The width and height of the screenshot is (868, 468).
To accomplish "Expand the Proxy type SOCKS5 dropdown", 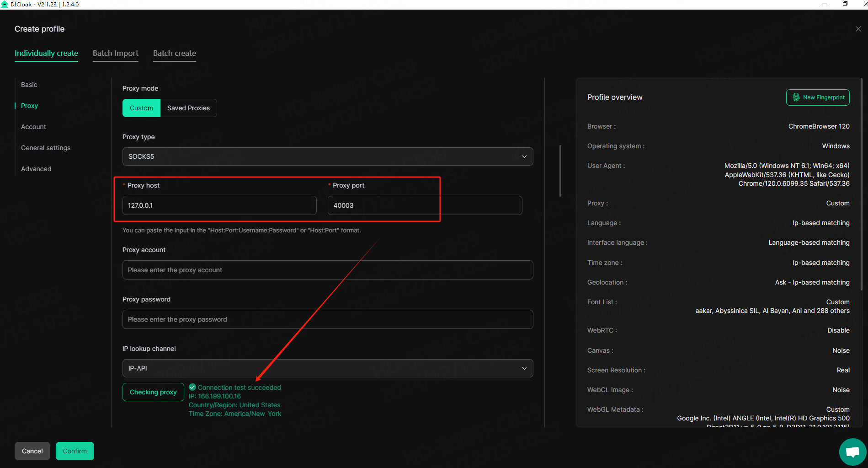I will click(x=327, y=156).
